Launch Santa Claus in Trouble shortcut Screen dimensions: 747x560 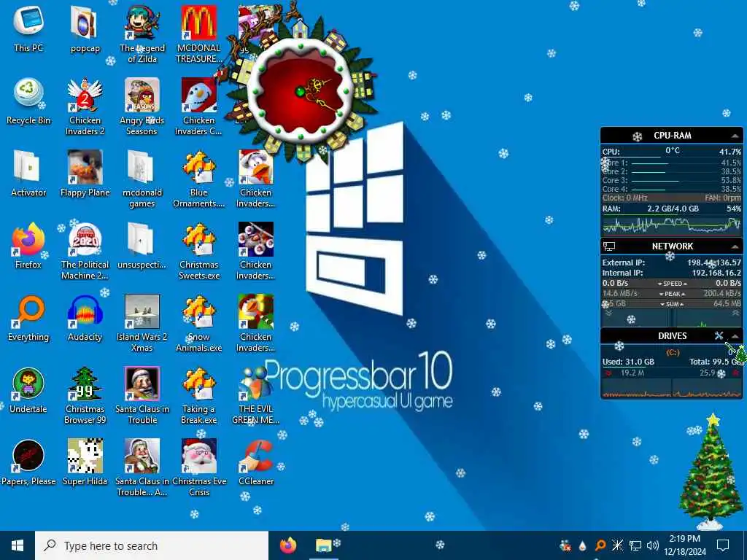pos(142,396)
